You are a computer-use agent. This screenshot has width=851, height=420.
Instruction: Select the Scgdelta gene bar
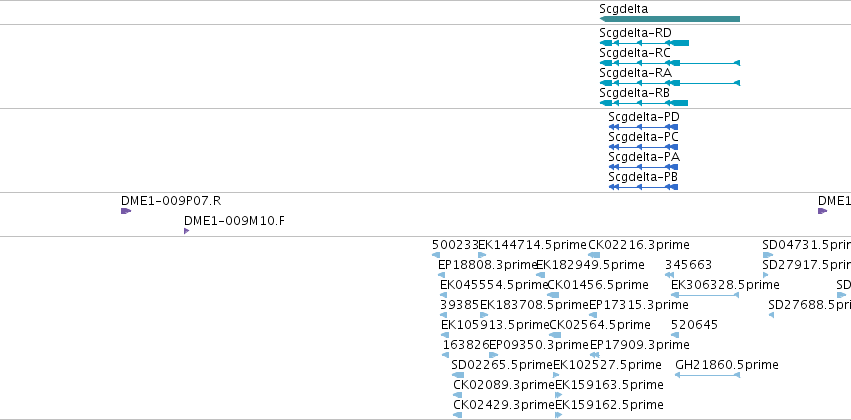(670, 19)
